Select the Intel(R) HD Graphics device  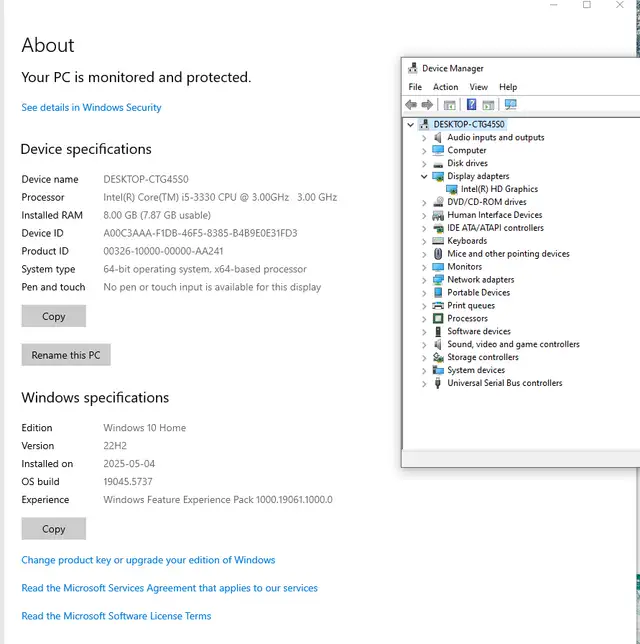(x=499, y=189)
